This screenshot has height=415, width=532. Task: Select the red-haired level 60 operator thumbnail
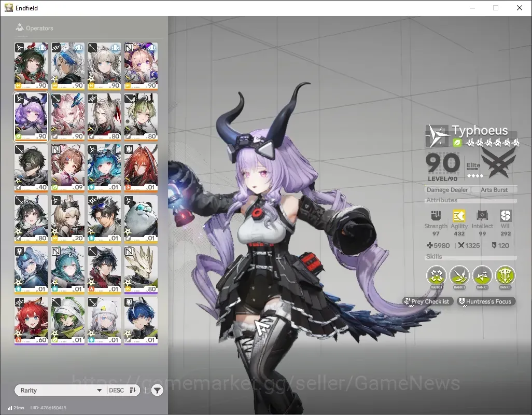(x=31, y=321)
